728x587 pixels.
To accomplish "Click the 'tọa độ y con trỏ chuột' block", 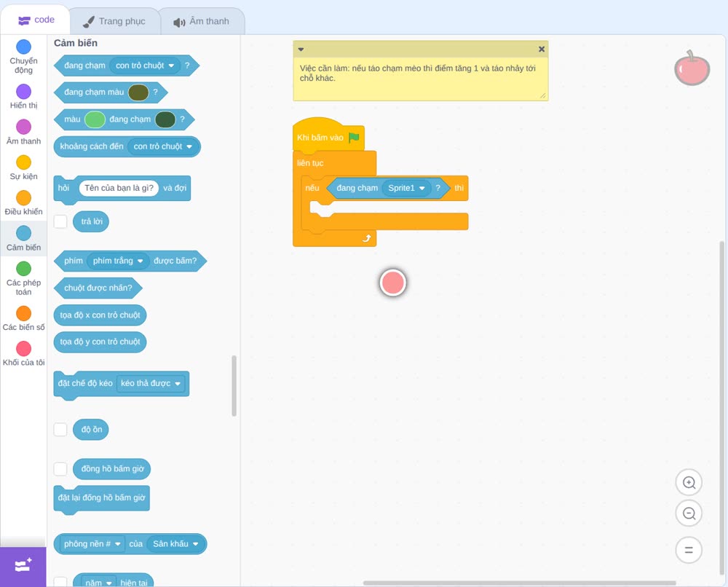I will 100,342.
